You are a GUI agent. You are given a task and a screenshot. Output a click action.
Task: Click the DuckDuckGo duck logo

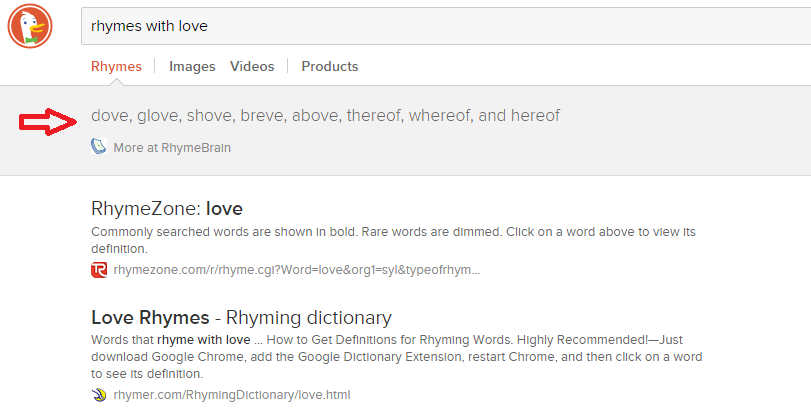pos(30,25)
